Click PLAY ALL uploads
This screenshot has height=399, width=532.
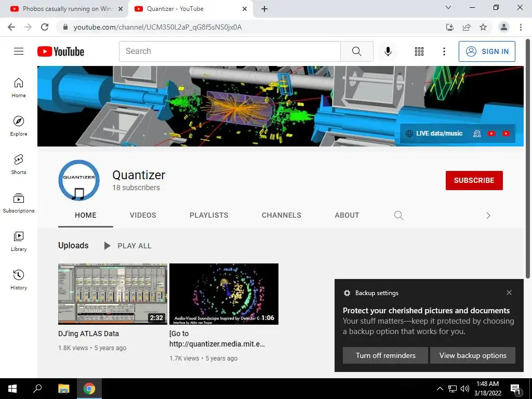128,246
